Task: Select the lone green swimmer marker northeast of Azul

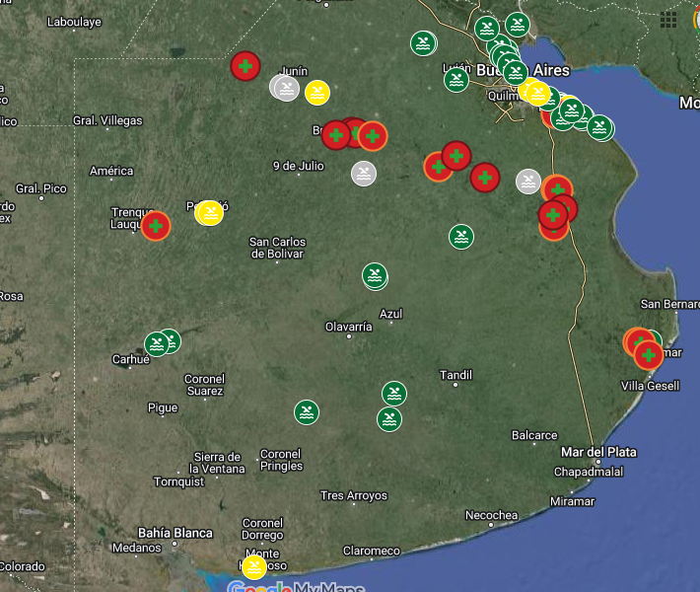Action: click(461, 237)
